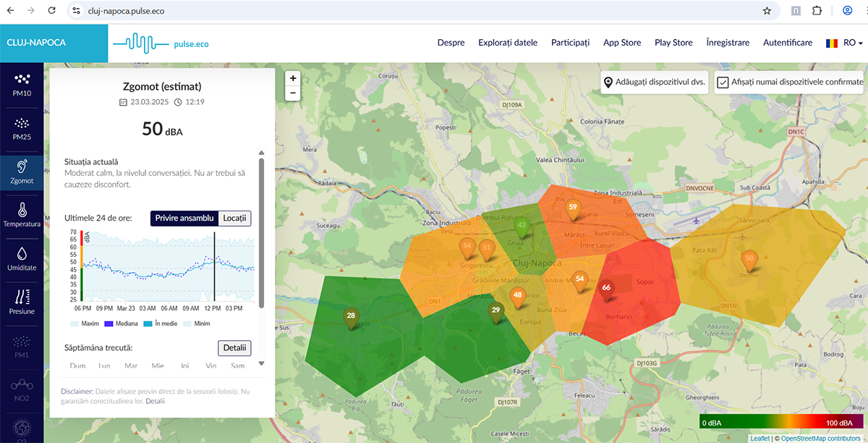Bookmark this page with star icon
This screenshot has width=868, height=443.
pyautogui.click(x=767, y=11)
